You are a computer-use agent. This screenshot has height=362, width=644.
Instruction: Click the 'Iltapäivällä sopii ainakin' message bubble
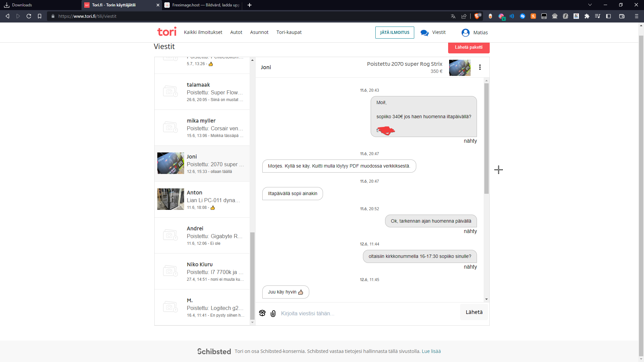click(292, 193)
